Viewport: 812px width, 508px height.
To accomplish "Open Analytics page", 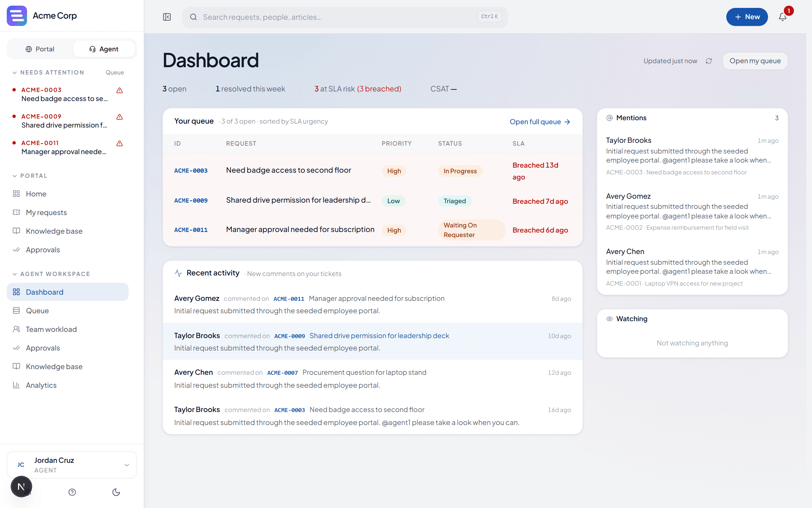I will click(x=67, y=385).
